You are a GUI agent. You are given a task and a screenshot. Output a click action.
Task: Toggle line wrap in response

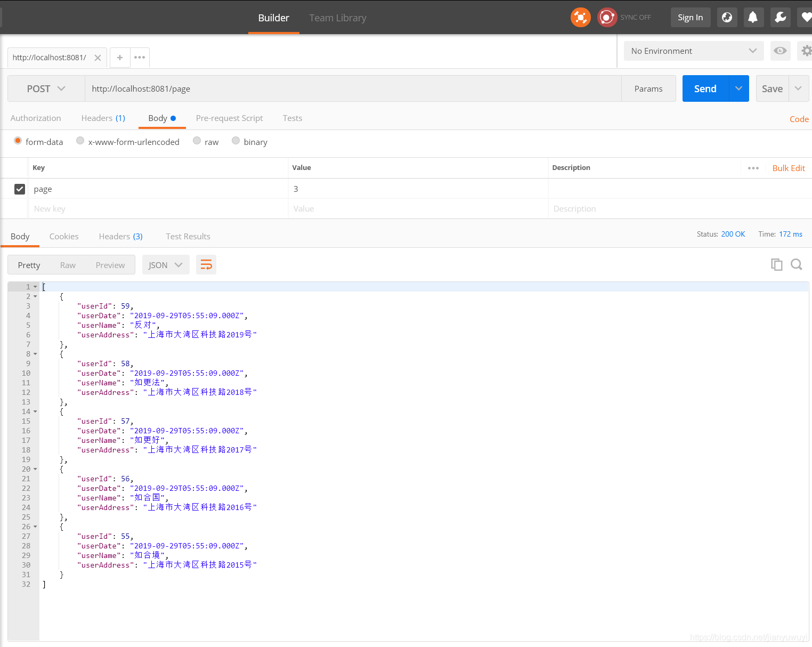coord(206,265)
